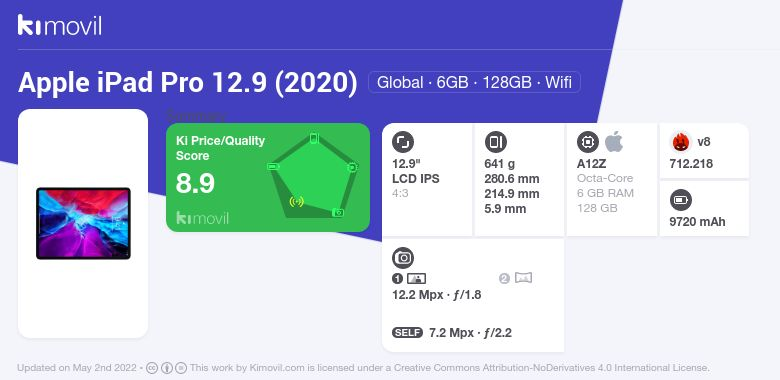Click the battery icon on pentagon chart

tap(273, 166)
